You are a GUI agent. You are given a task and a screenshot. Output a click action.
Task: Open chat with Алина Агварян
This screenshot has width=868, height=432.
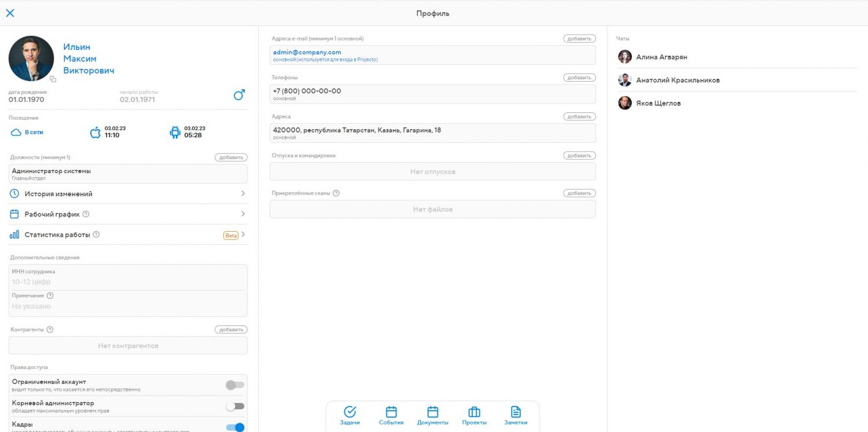point(661,57)
